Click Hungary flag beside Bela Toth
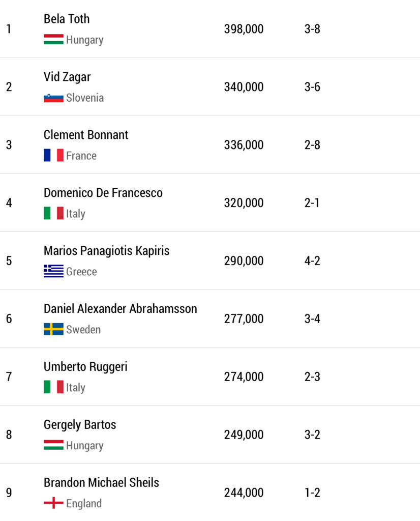The image size is (420, 521). coord(53,40)
